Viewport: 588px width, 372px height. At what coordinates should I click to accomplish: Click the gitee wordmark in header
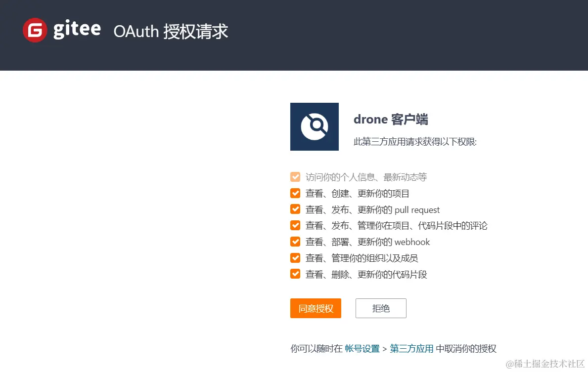coord(77,29)
